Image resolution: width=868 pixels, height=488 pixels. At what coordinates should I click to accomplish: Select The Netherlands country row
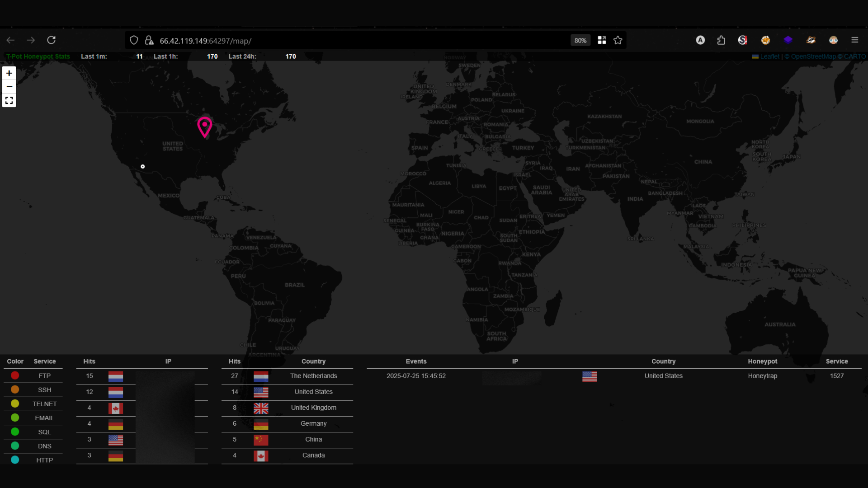313,376
